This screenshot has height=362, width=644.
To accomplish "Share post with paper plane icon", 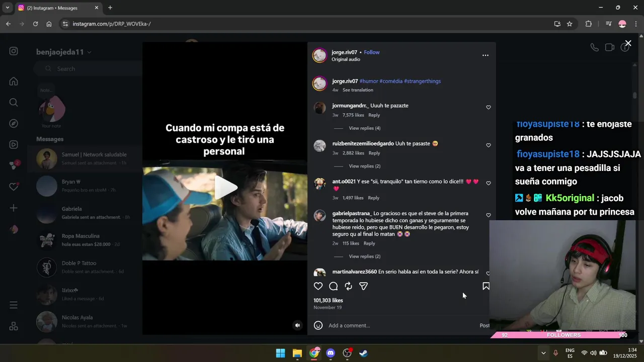I will point(363,286).
